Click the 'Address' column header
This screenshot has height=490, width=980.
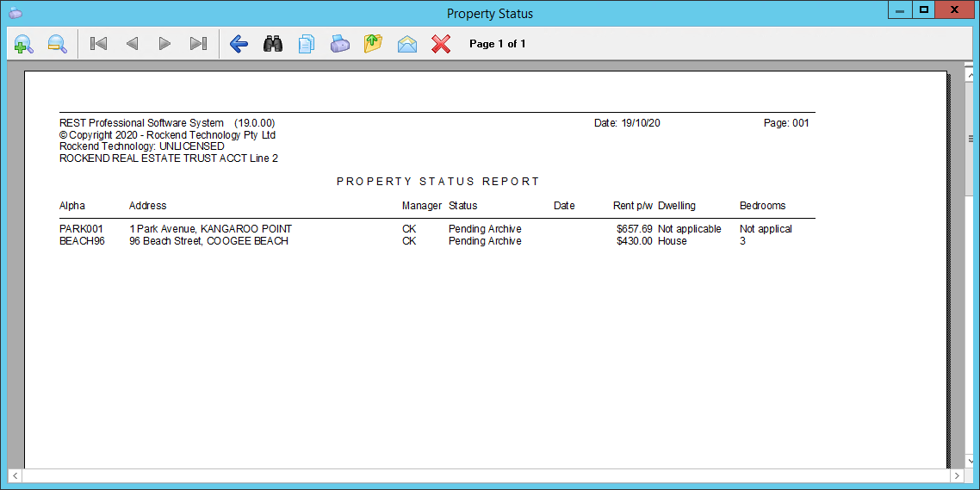point(147,206)
